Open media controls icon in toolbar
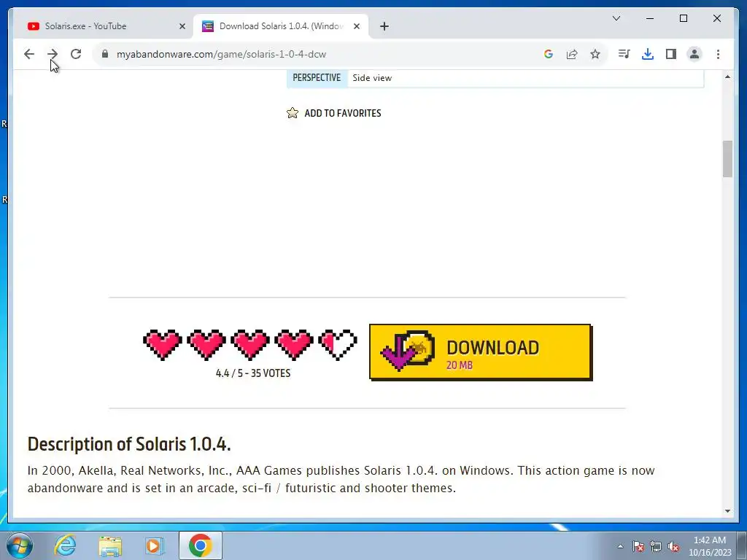The image size is (747, 560). pyautogui.click(x=624, y=54)
